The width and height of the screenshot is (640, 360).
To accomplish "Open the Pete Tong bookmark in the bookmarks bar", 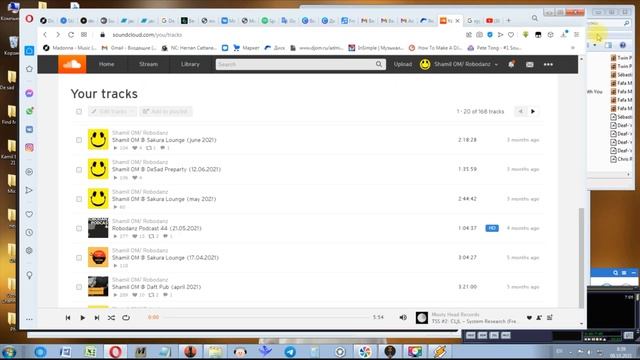I will point(494,48).
